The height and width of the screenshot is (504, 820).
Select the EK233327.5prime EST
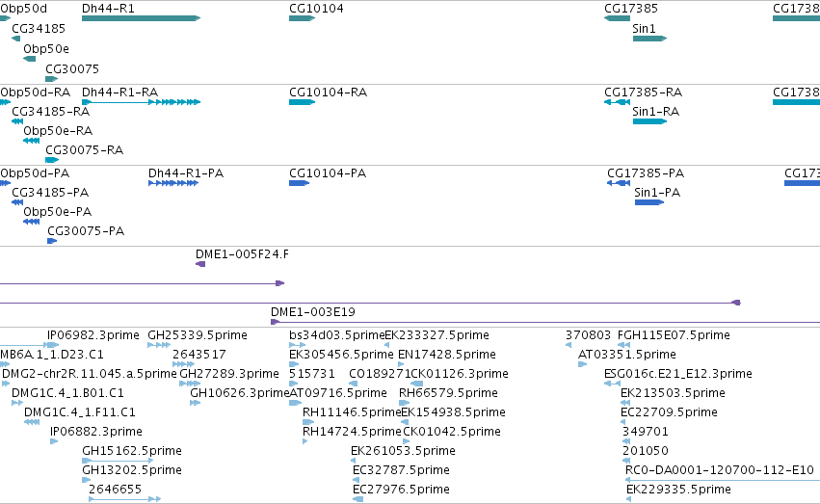[387, 345]
